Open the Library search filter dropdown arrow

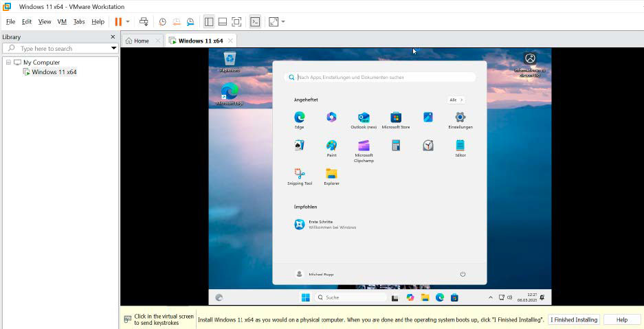(114, 48)
